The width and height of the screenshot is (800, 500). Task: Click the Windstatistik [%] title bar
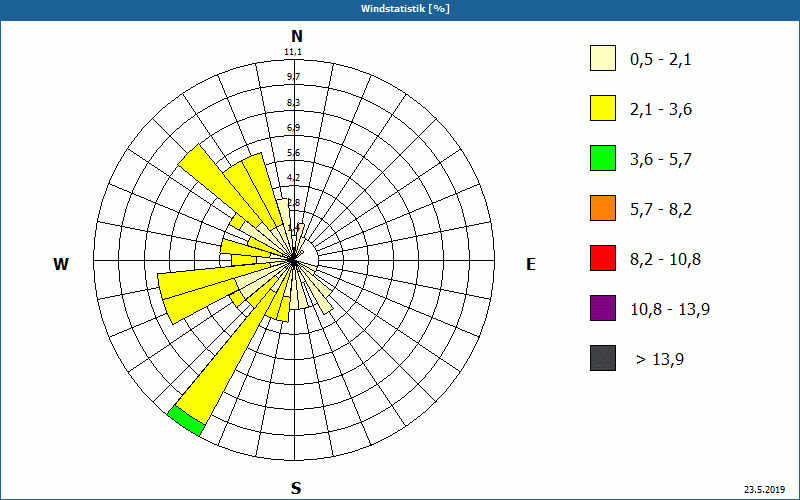pos(400,9)
